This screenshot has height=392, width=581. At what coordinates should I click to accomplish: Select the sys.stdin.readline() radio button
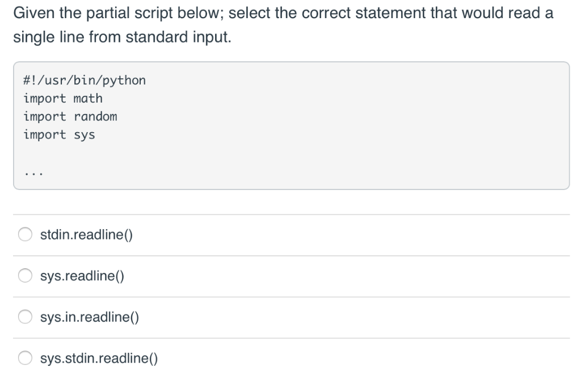[25, 357]
